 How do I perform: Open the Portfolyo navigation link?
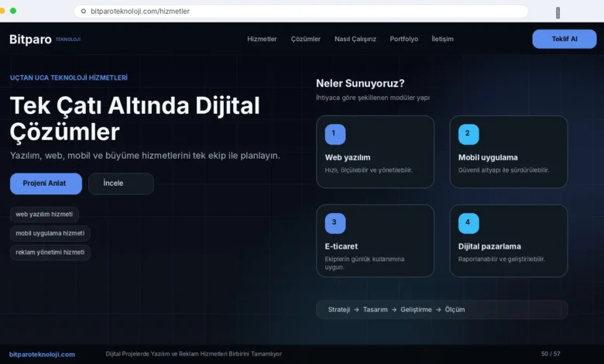403,39
